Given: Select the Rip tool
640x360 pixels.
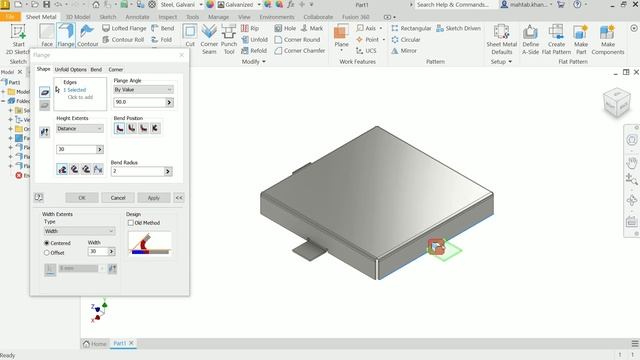Looking at the screenshot, I should [250, 28].
